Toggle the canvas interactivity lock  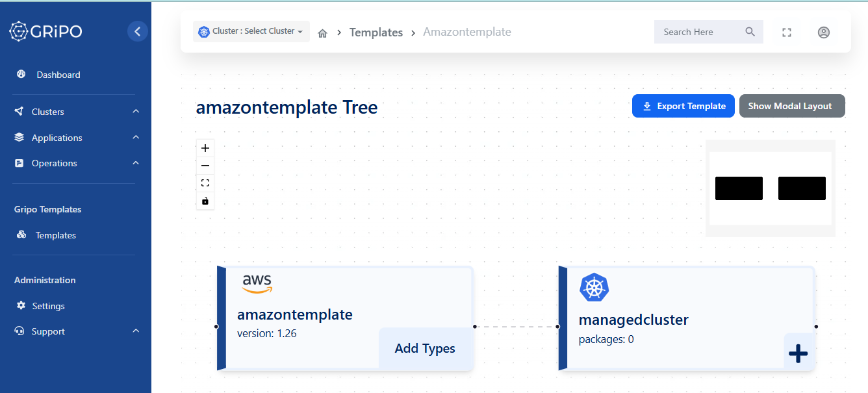click(x=205, y=201)
